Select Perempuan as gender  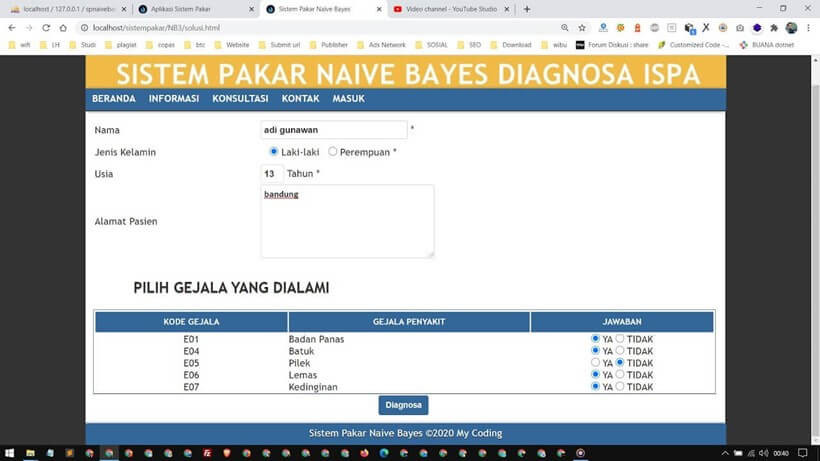[x=333, y=152]
